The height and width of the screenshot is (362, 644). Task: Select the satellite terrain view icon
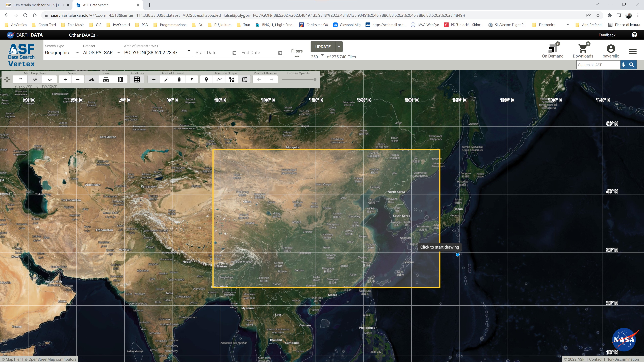pos(91,79)
